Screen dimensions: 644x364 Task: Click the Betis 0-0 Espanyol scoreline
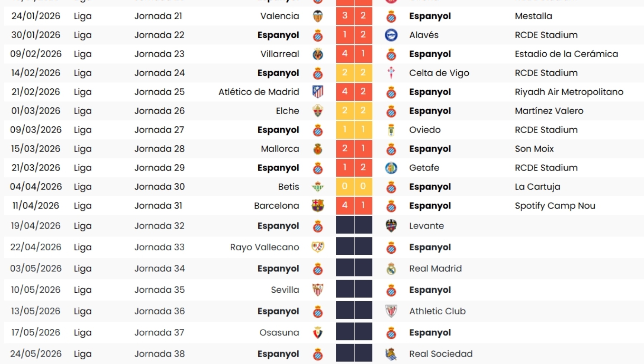tap(353, 187)
